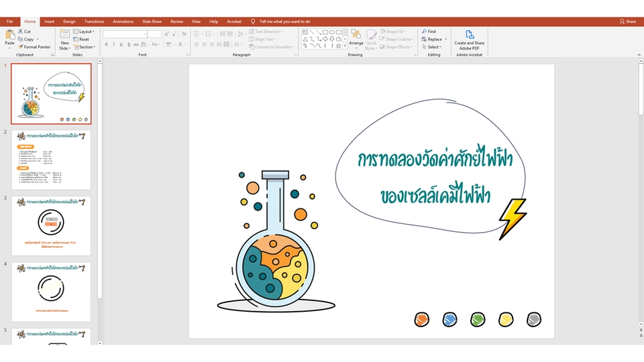
Task: Toggle underline formatting
Action: coord(121,44)
